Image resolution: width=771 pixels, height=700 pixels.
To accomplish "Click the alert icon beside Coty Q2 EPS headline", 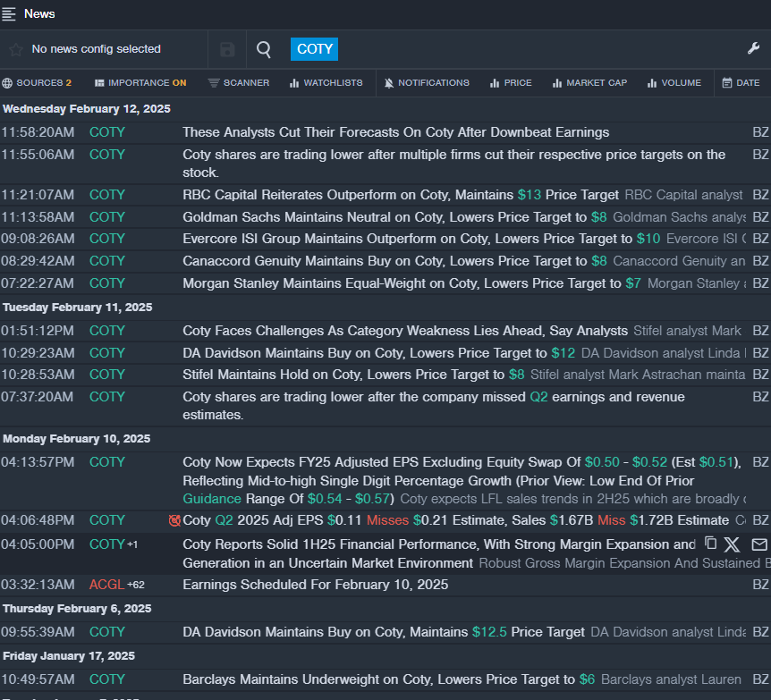I will point(174,520).
